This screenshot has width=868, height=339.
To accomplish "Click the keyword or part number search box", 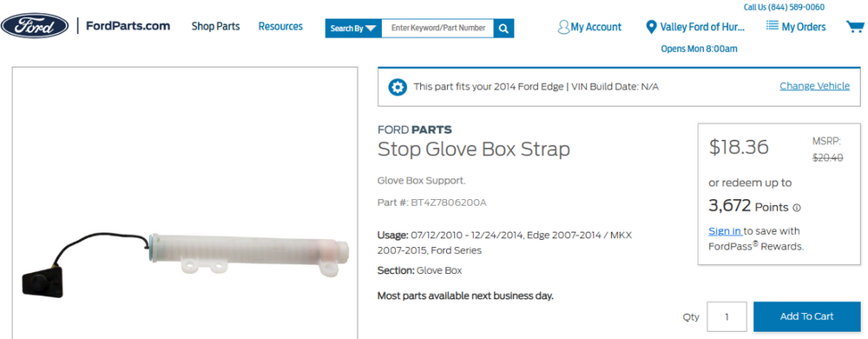I will click(x=437, y=28).
